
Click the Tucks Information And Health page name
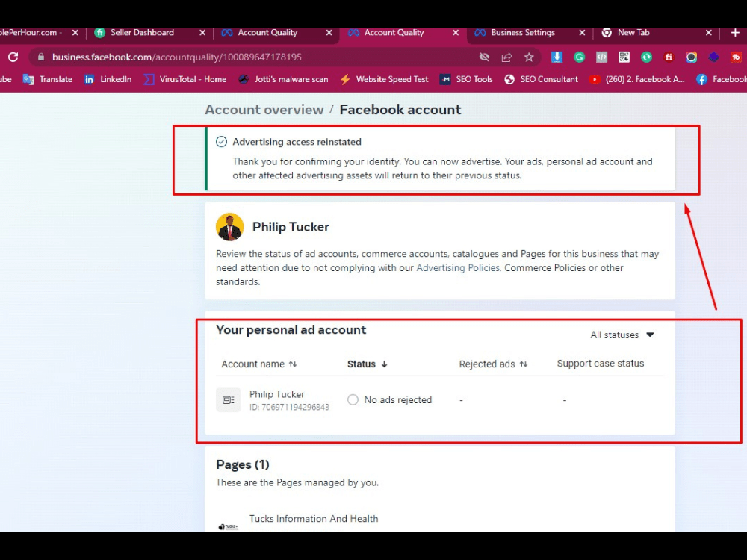point(314,519)
